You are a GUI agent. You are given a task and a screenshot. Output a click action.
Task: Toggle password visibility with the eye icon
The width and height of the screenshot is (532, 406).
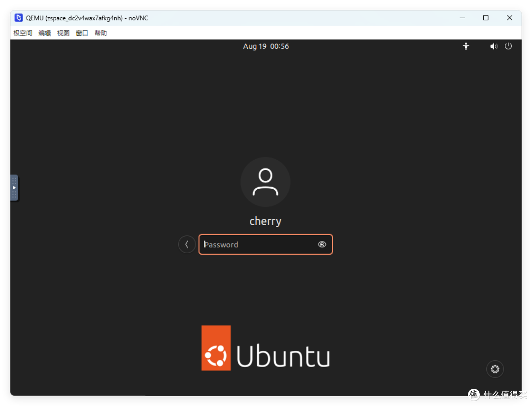point(322,244)
